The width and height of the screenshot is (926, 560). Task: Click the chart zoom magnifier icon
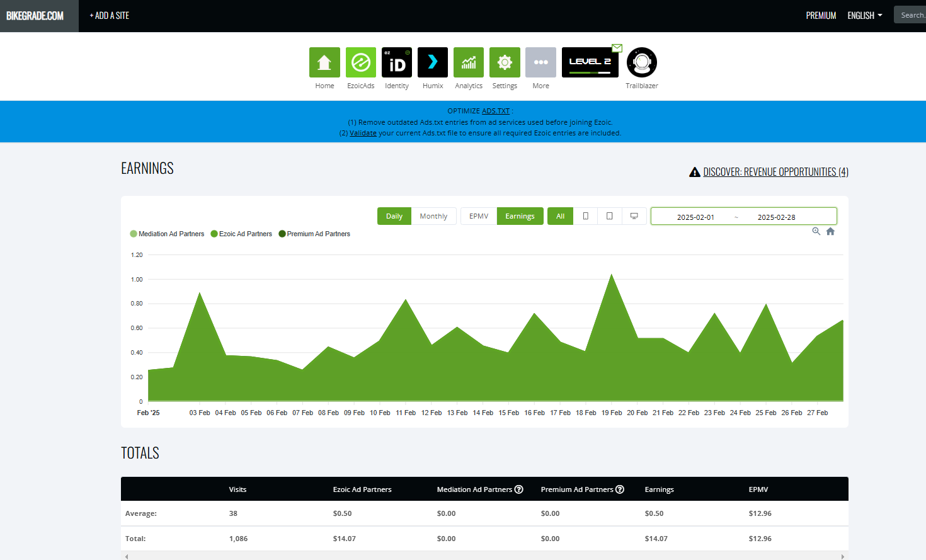pos(816,231)
